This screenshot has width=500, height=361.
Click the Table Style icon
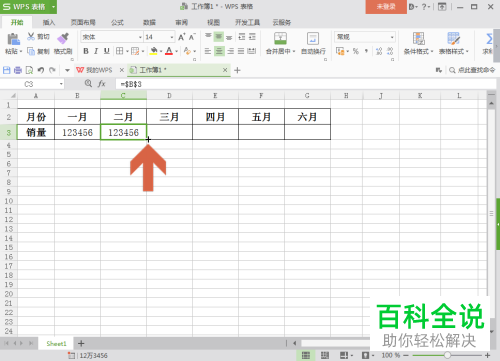coord(453,39)
